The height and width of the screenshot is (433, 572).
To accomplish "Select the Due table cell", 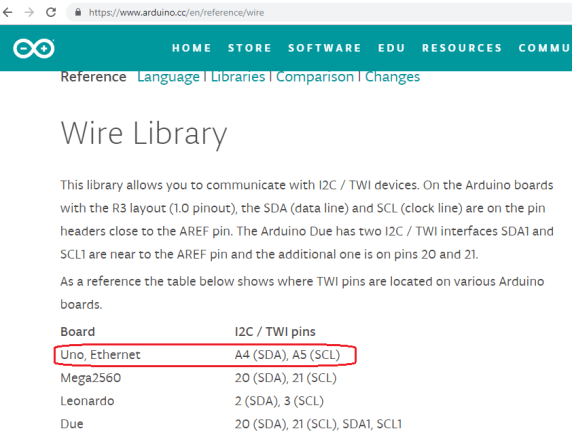I will [x=72, y=424].
